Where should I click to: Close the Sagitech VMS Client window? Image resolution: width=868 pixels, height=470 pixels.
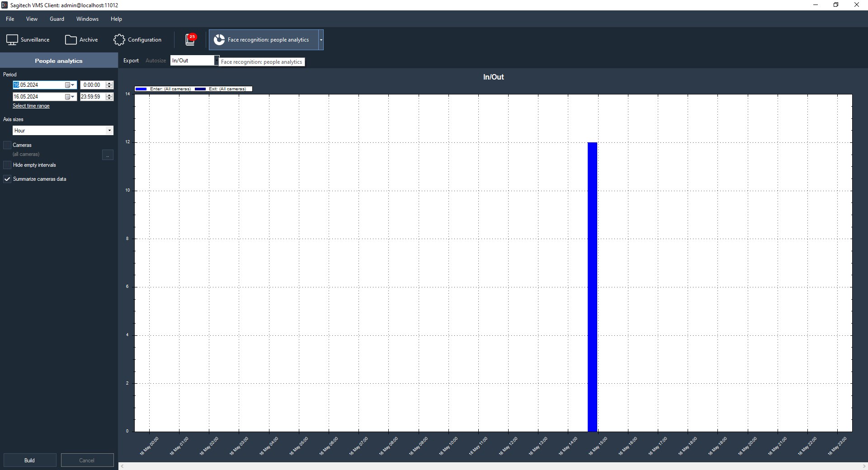[857, 5]
